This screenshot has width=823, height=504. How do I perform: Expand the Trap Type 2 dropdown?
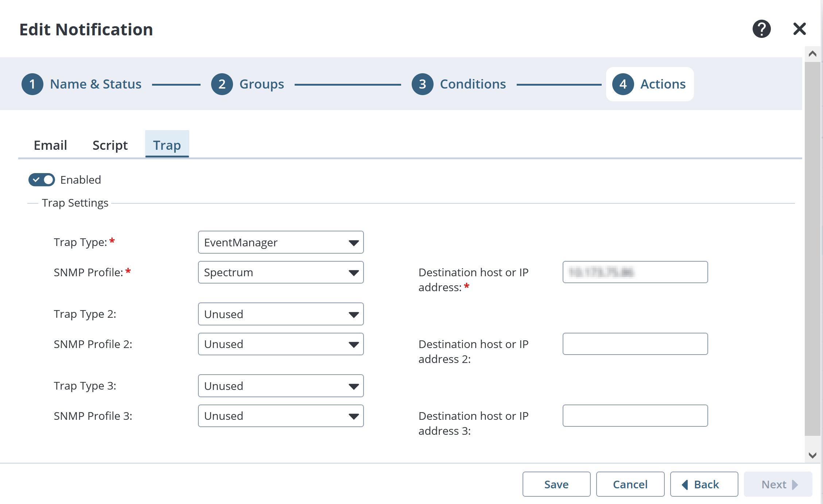click(281, 314)
